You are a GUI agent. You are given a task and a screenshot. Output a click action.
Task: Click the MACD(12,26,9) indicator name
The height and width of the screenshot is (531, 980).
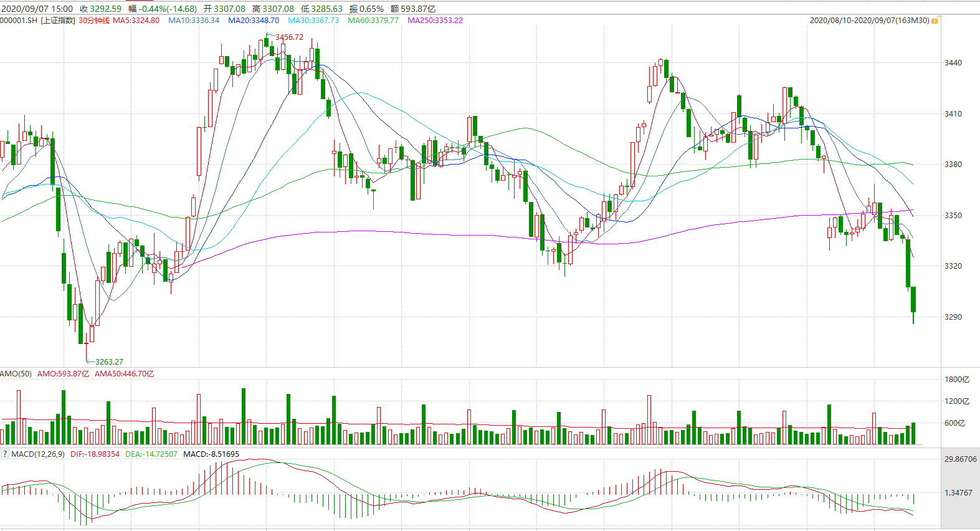coord(38,454)
